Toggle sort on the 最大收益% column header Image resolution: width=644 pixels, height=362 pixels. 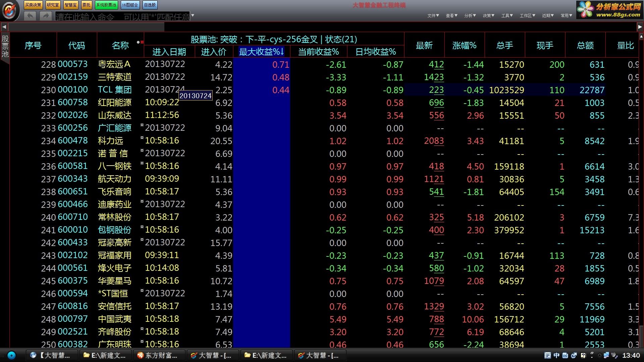(x=261, y=52)
